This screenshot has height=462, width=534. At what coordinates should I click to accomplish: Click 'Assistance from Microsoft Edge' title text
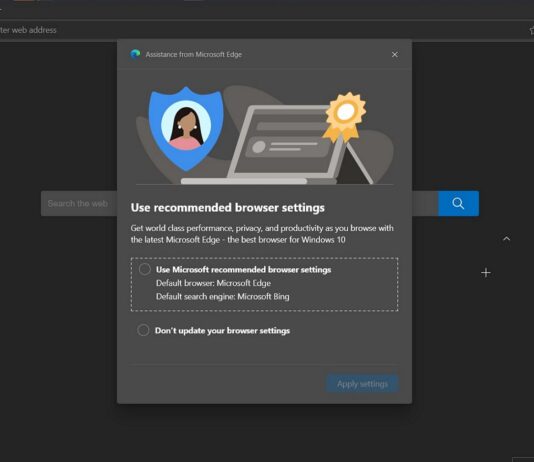point(193,54)
